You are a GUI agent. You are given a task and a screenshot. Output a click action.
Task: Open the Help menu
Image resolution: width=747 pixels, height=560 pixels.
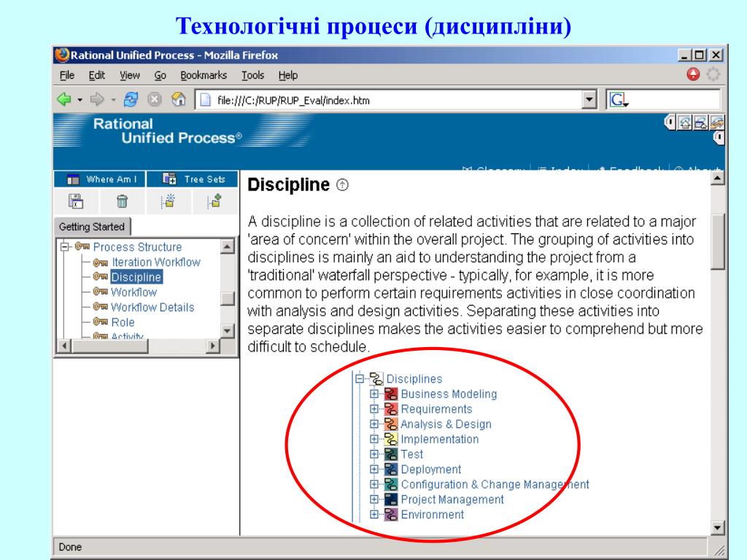287,75
